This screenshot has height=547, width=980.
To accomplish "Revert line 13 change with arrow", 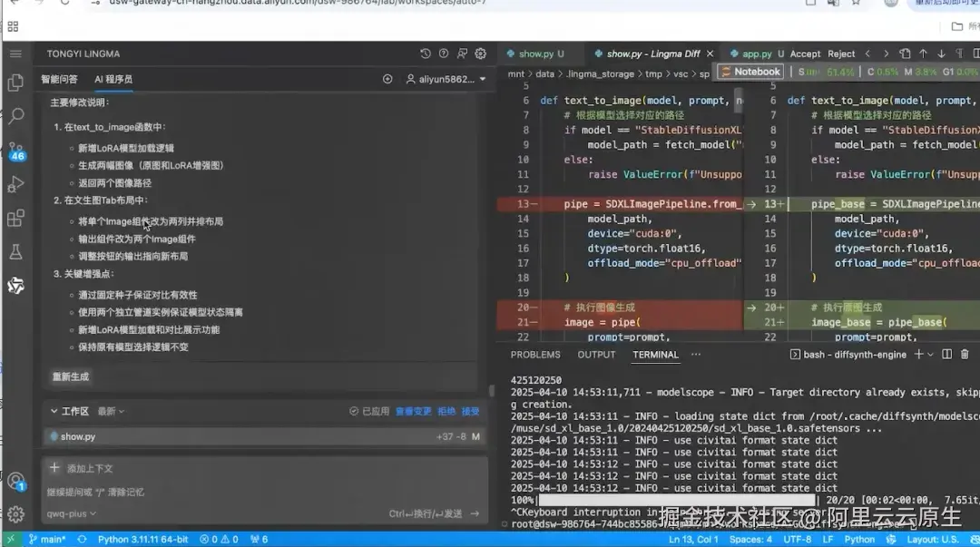I will point(751,204).
